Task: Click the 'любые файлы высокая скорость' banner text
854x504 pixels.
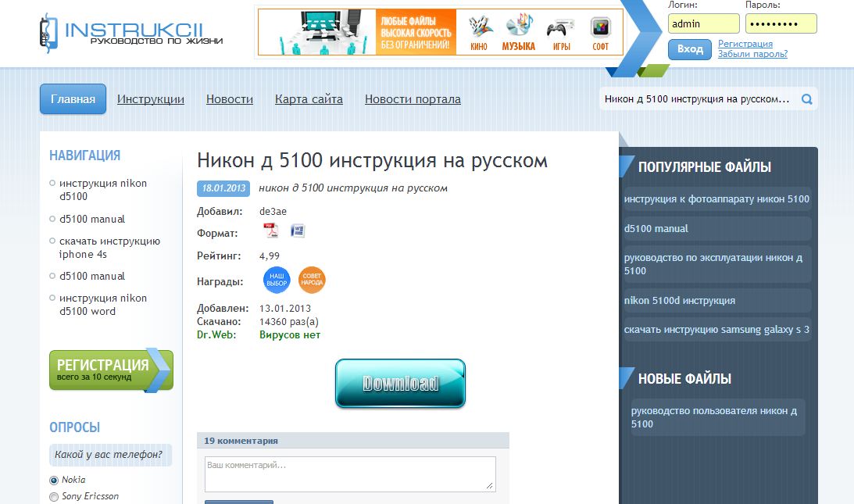Action: coord(416,33)
